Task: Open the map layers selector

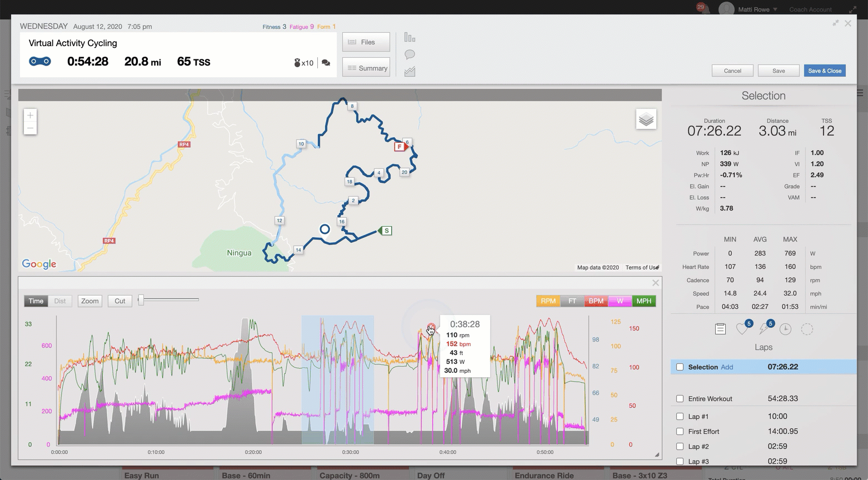Action: click(x=646, y=119)
